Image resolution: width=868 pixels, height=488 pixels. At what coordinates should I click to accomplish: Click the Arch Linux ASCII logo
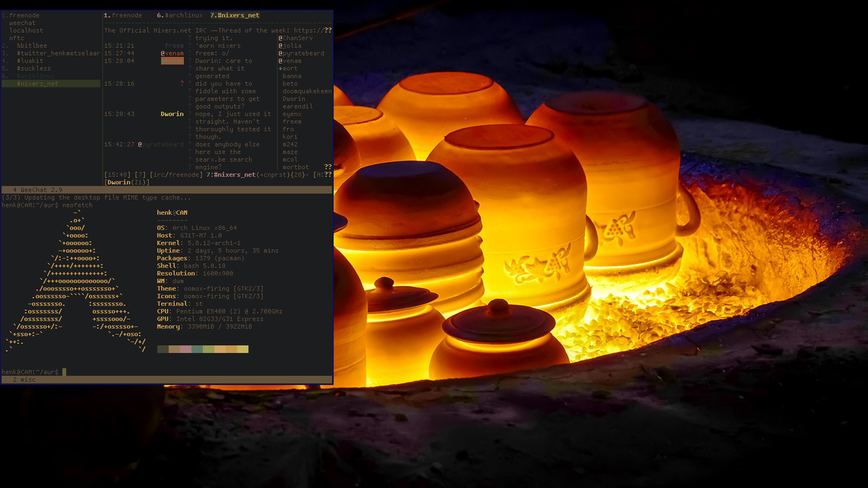pyautogui.click(x=76, y=281)
